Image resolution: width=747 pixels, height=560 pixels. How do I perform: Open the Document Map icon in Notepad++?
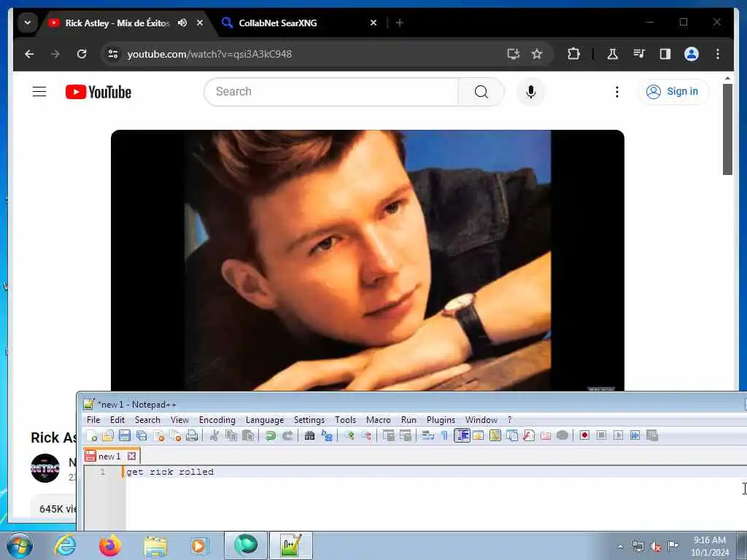(x=495, y=435)
